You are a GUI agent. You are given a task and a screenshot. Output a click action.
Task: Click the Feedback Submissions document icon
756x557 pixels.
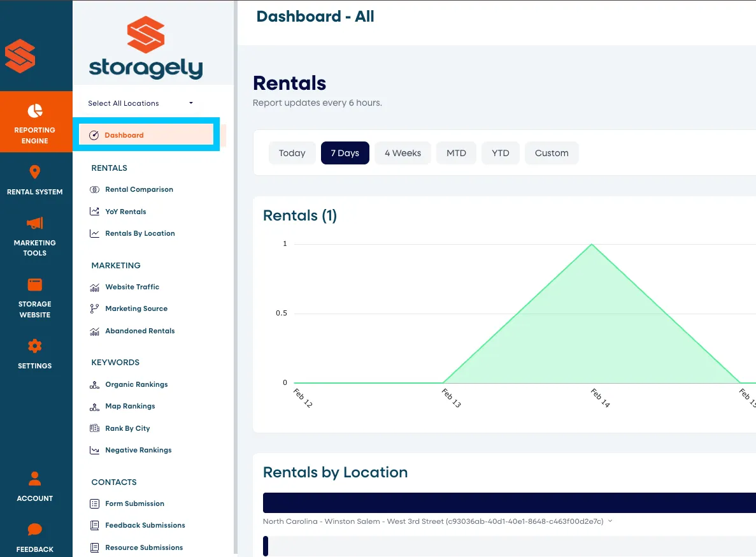click(x=94, y=526)
